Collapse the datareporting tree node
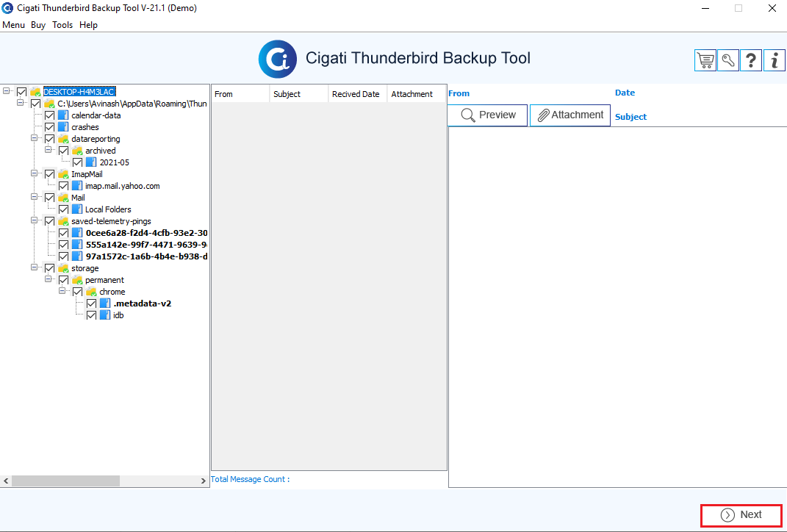787x532 pixels. click(34, 137)
